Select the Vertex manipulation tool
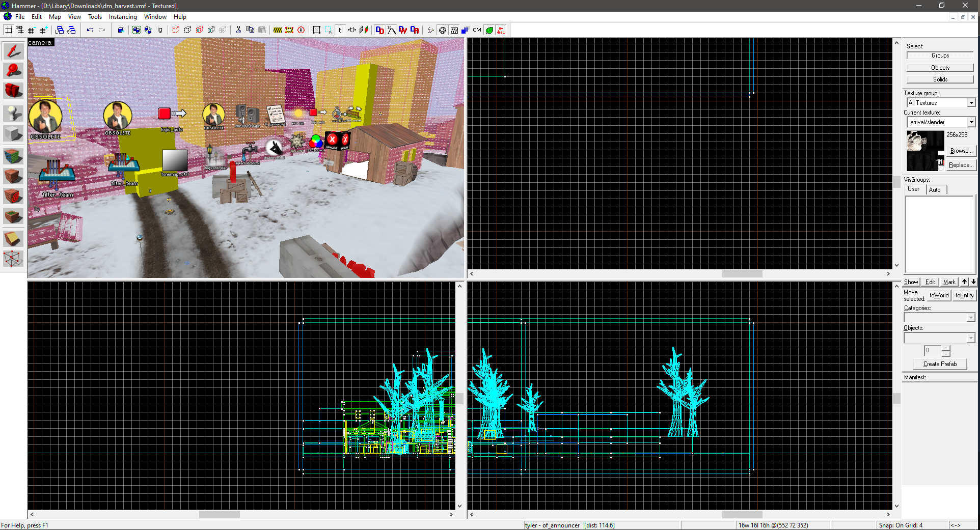The width and height of the screenshot is (980, 530). pyautogui.click(x=13, y=258)
